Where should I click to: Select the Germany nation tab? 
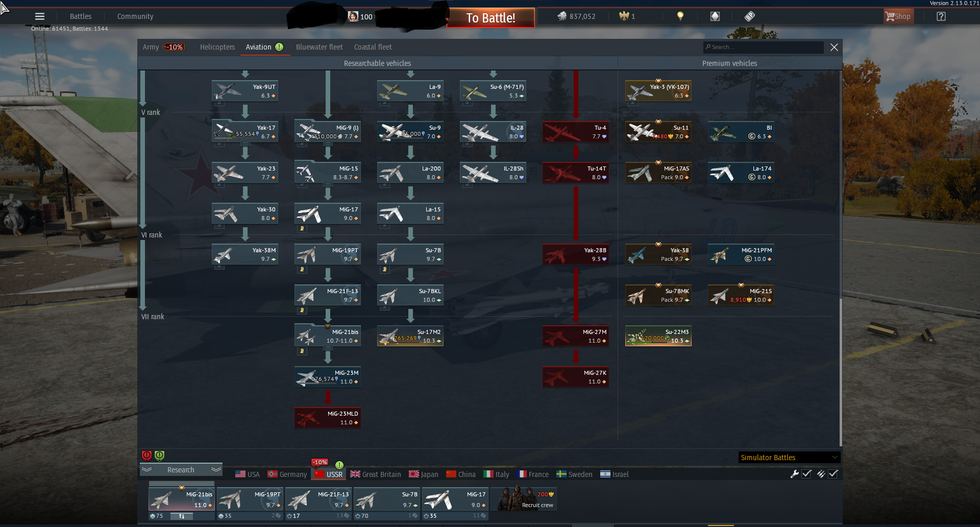pos(287,474)
